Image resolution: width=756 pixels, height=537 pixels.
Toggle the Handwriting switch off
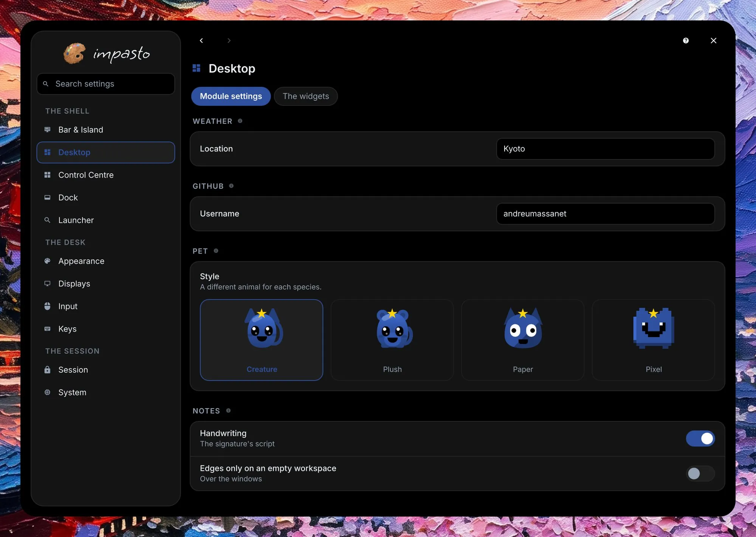pos(700,438)
